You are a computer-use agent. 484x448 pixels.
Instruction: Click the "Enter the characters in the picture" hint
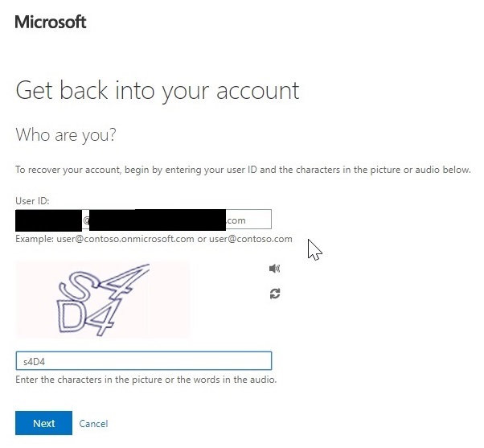[146, 380]
